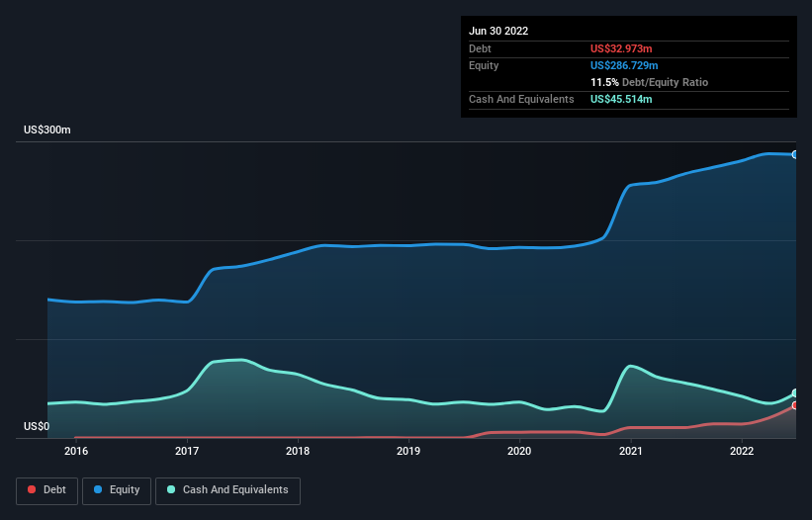812x520 pixels.
Task: Click the 2016 x-axis label
Action: tap(76, 451)
